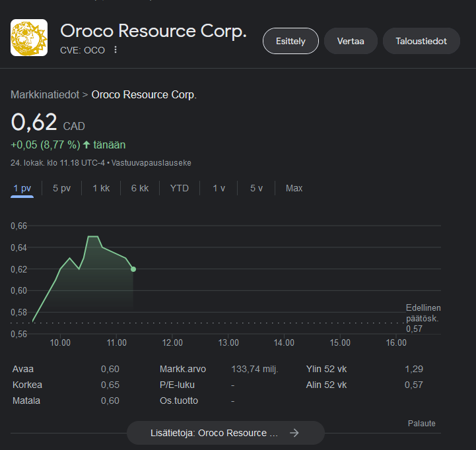Click the Avaa value 0,60
This screenshot has width=476, height=450.
point(110,369)
